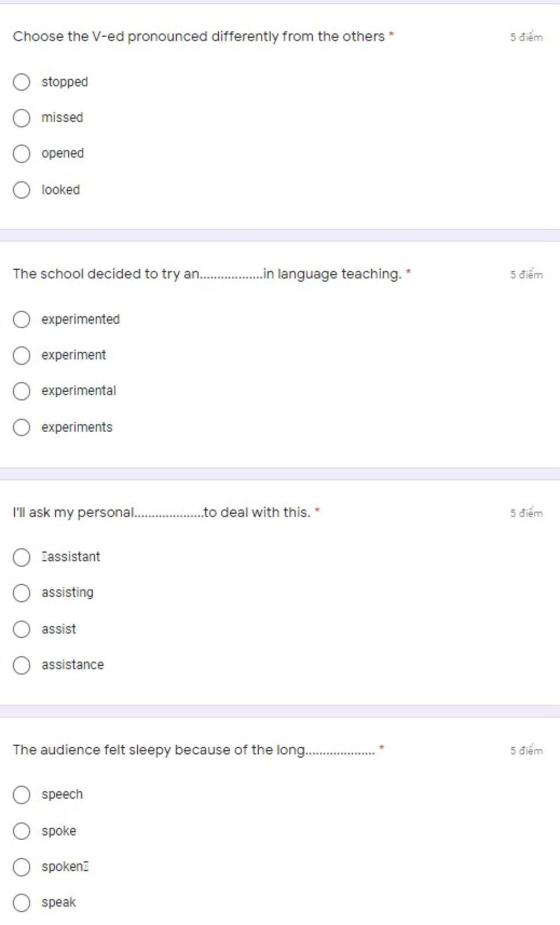Select the 'experiments' radio button
Screen dimensions: 560x925
tap(21, 427)
